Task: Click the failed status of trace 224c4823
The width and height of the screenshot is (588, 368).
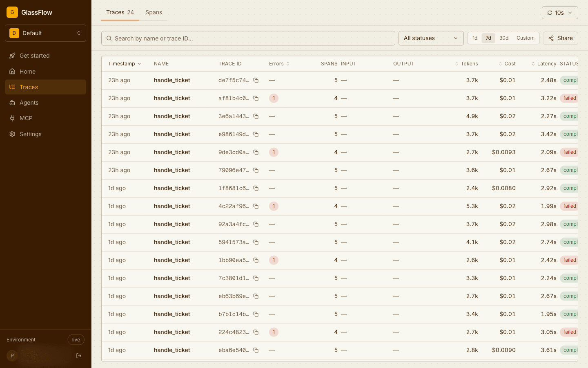Action: (x=569, y=332)
